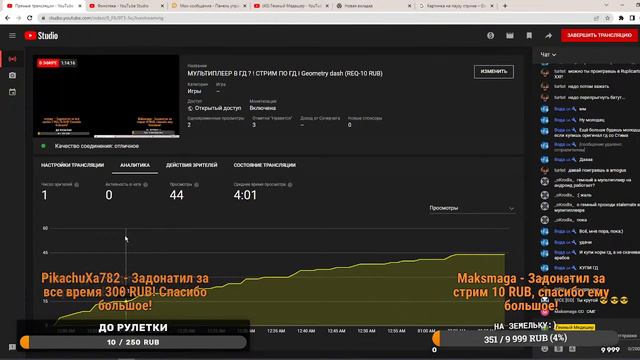Open the calendar manage icon in left sidebar

point(12,92)
